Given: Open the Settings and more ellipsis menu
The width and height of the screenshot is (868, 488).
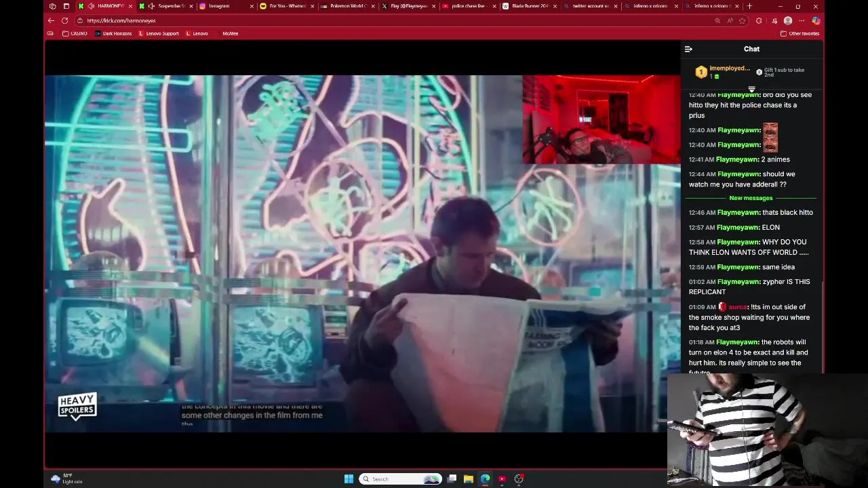Looking at the screenshot, I should click(x=802, y=20).
